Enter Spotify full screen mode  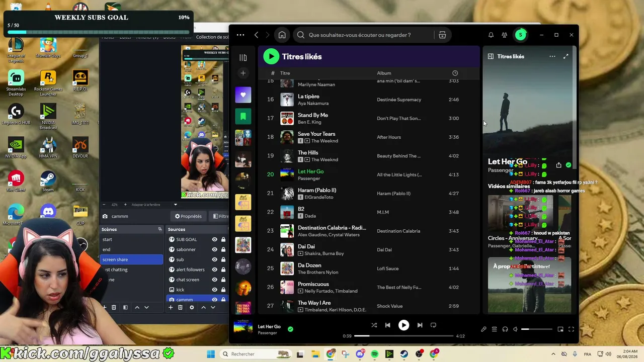point(571,329)
